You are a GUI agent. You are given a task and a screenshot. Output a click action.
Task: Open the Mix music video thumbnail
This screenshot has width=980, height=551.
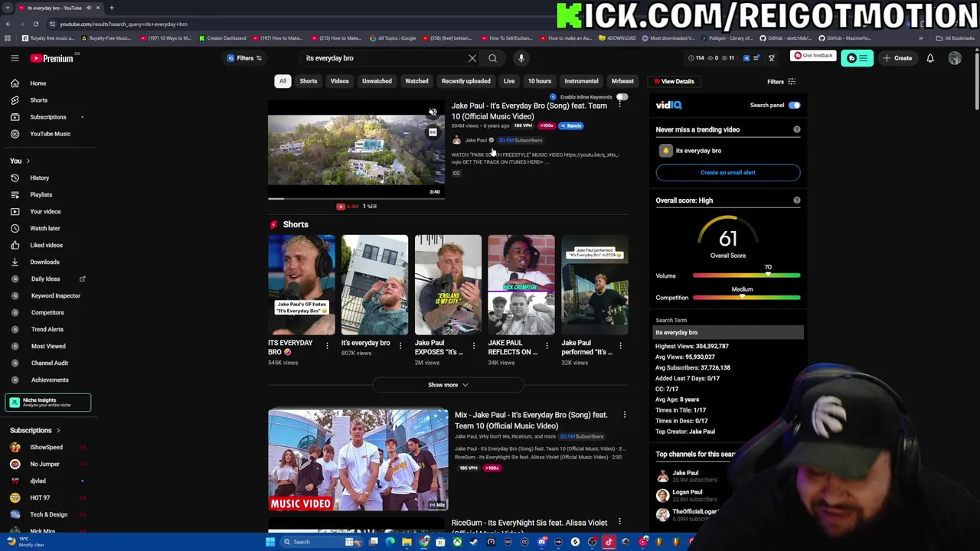358,460
